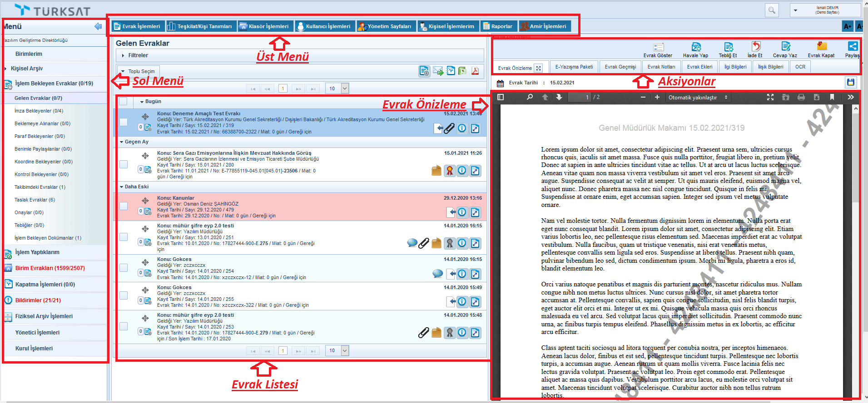
Task: Export document list to PDF icon
Action: click(475, 71)
